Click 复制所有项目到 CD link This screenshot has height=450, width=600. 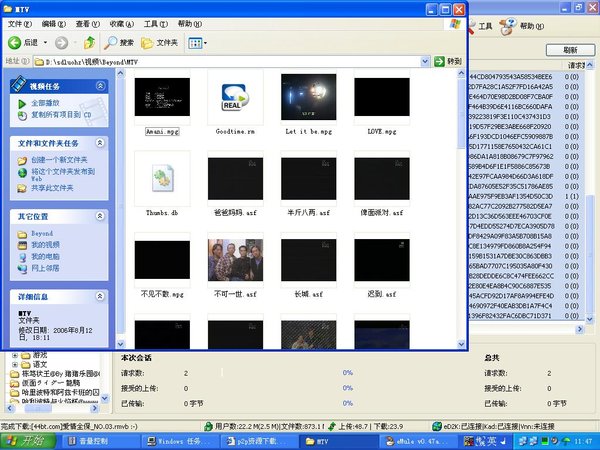tap(61, 114)
